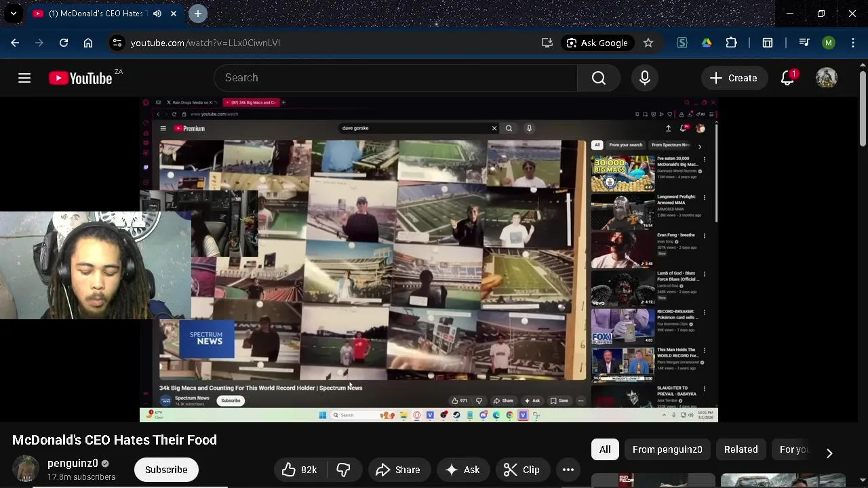Open a new browser tab

197,14
